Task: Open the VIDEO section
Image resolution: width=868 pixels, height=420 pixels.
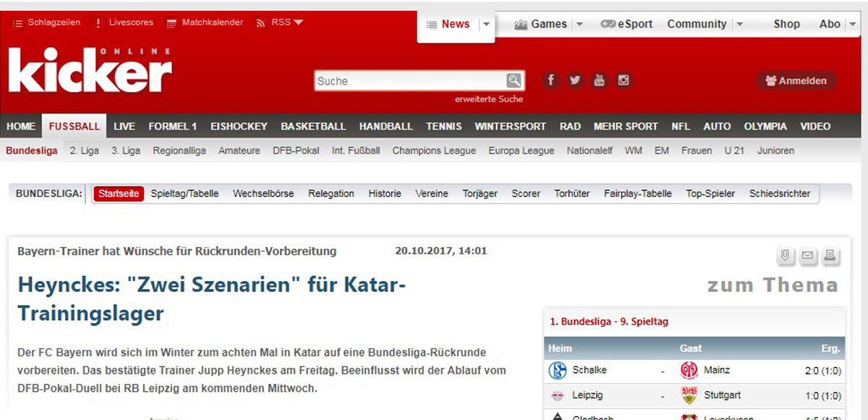Action: coord(815,126)
